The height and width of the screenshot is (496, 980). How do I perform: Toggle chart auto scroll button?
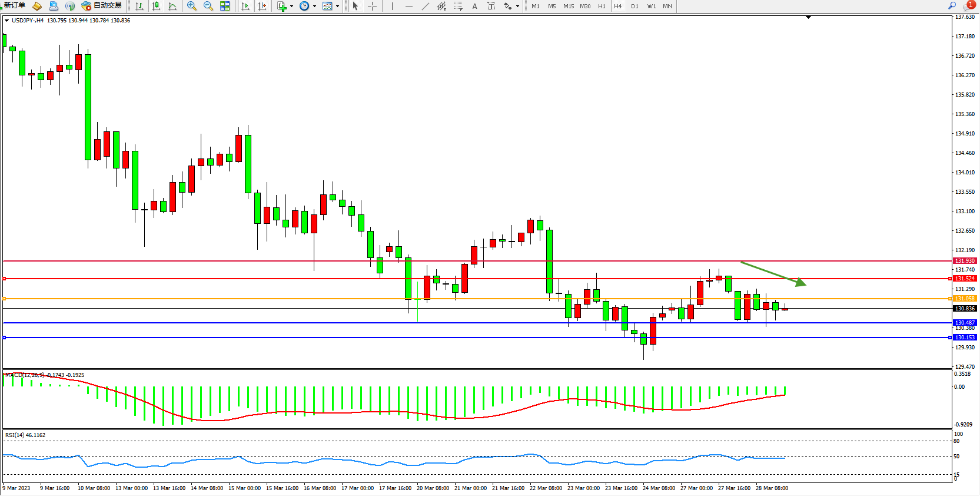click(245, 6)
